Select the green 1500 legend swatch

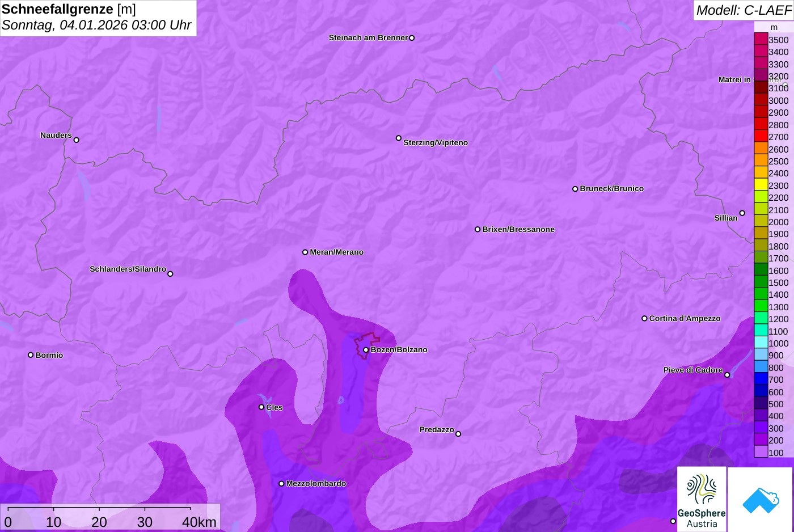pyautogui.click(x=761, y=282)
